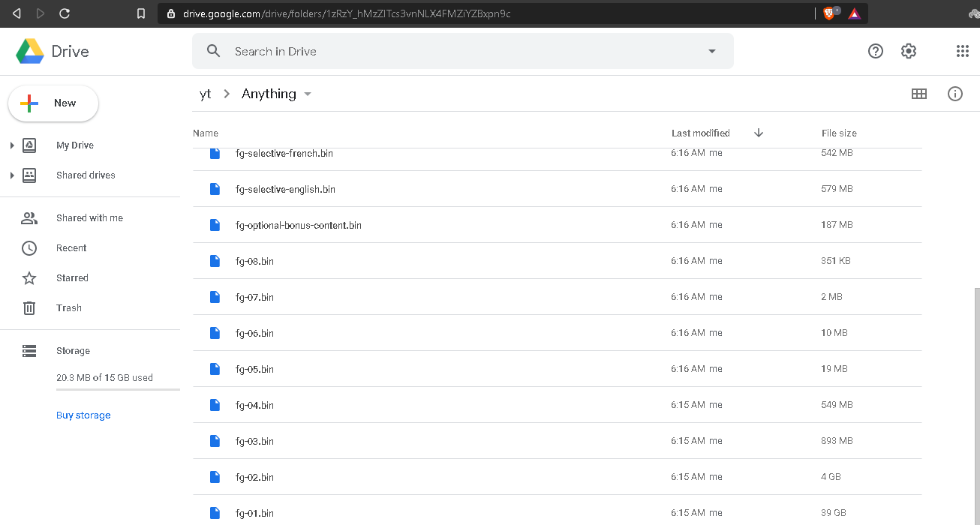Open the Google apps grid
The image size is (980, 525).
963,51
